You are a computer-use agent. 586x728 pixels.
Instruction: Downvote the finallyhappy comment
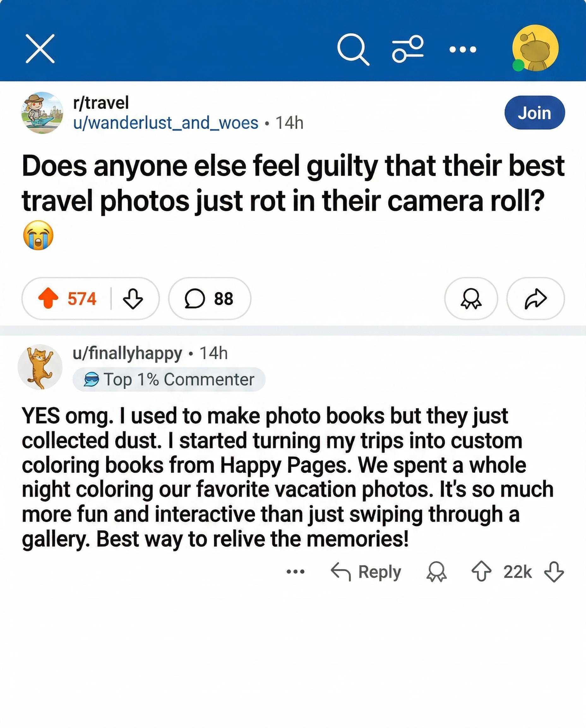(x=554, y=572)
